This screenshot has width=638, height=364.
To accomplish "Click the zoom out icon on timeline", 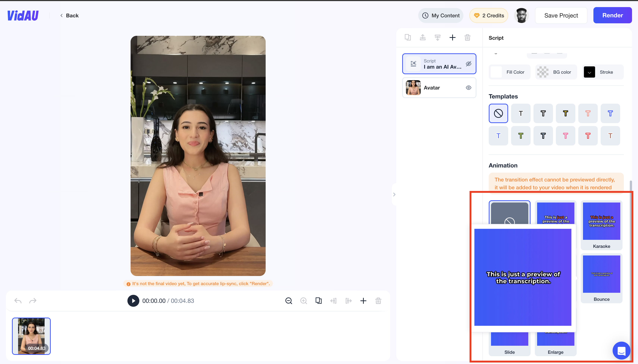I will [x=288, y=301].
